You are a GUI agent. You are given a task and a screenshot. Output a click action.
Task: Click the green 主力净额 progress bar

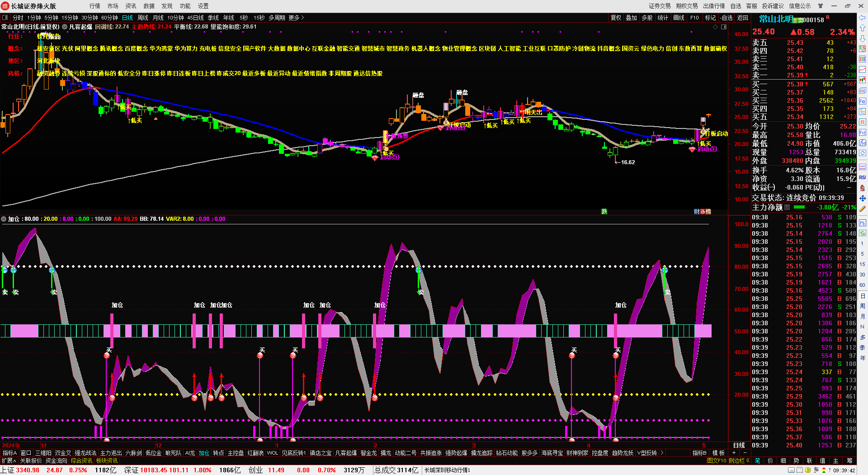click(x=799, y=207)
